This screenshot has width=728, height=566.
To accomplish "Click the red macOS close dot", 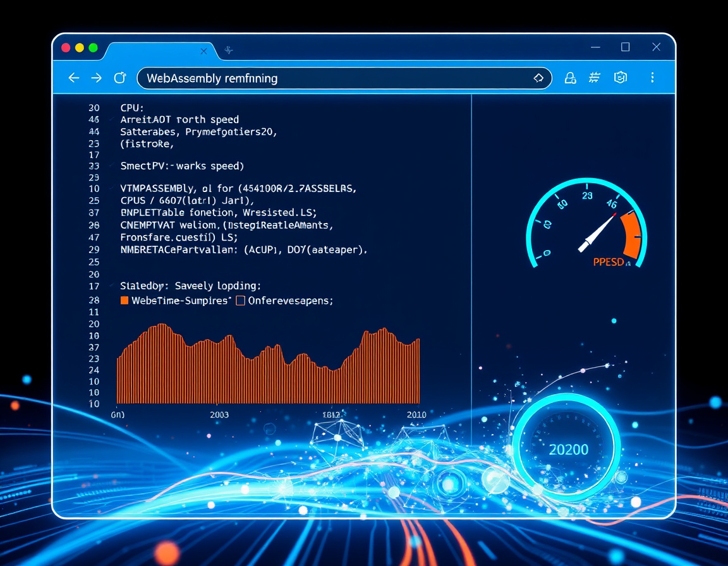I will [66, 48].
